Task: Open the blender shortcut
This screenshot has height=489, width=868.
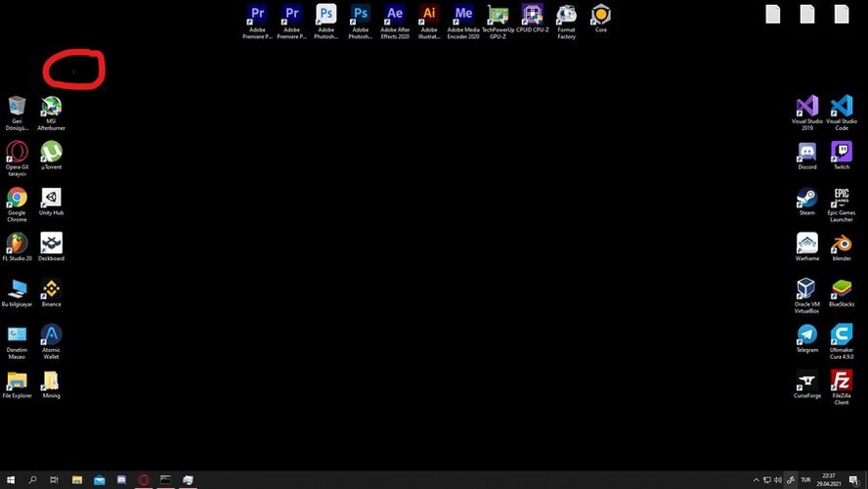Action: pos(842,247)
